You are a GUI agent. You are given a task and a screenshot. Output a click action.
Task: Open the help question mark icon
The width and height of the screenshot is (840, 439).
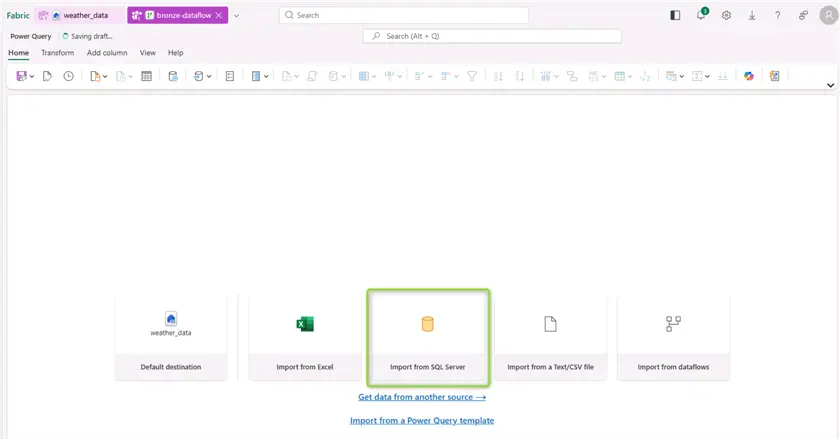[777, 15]
